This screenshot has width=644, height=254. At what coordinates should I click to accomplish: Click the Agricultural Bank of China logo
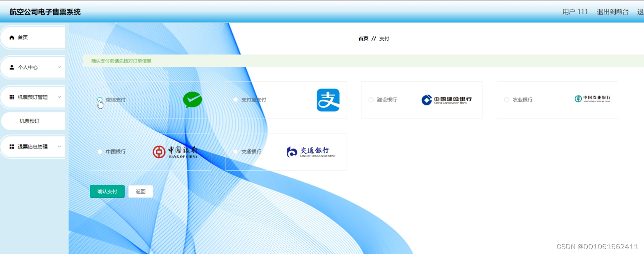point(592,98)
